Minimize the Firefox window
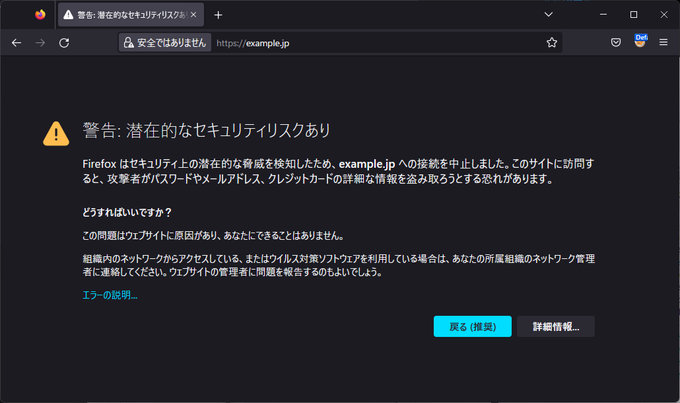Screen dimensions: 680x403 point(603,15)
